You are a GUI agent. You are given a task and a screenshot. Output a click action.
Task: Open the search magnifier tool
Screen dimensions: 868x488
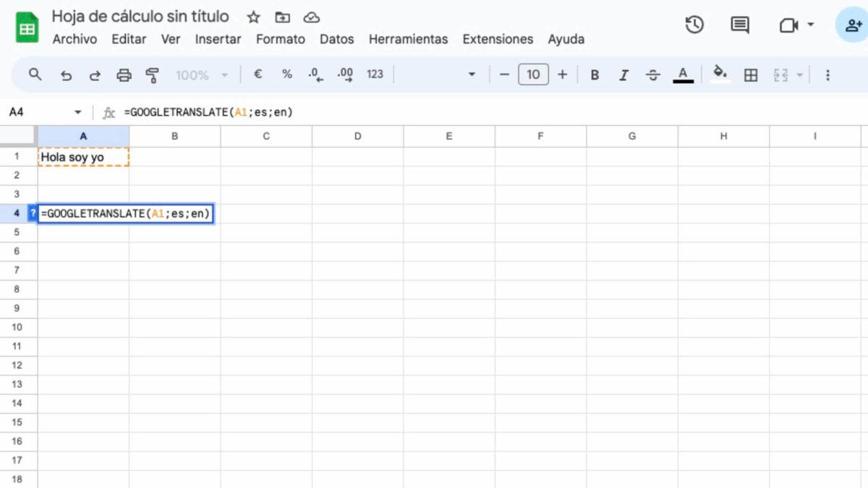[x=35, y=74]
